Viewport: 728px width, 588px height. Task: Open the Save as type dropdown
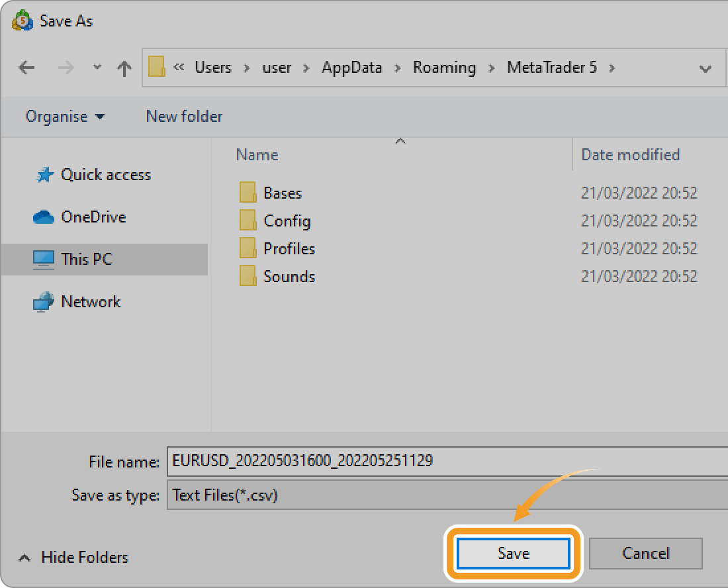[447, 495]
